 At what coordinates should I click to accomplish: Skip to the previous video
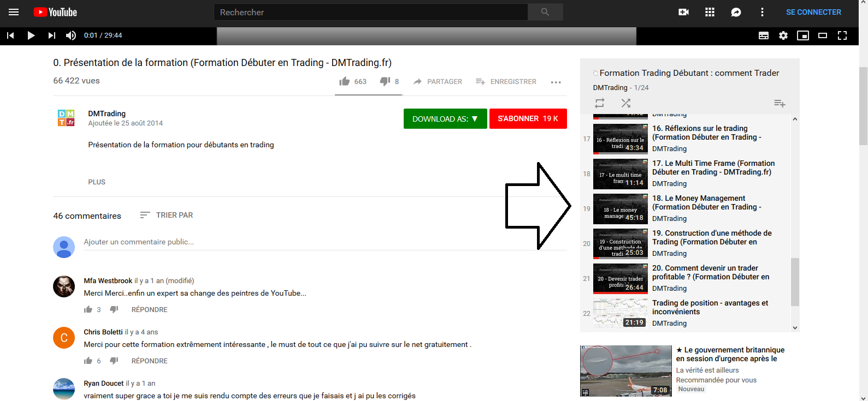coord(10,35)
